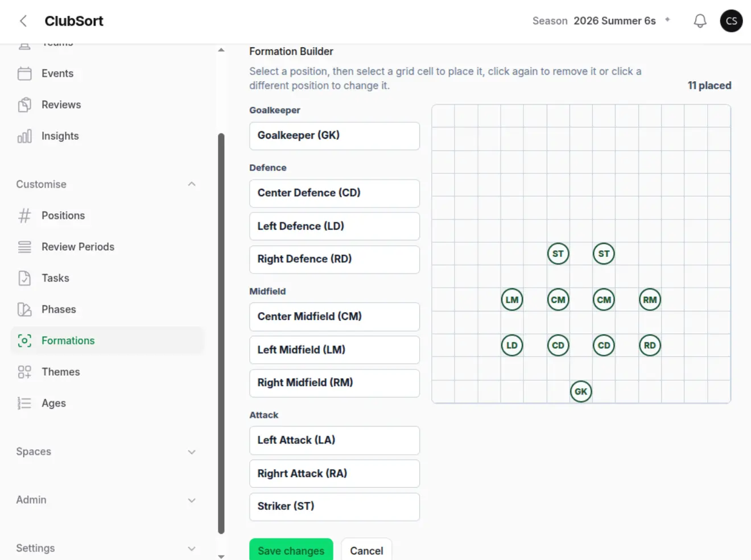Click the Phases icon in sidebar
The image size is (751, 560).
point(24,309)
